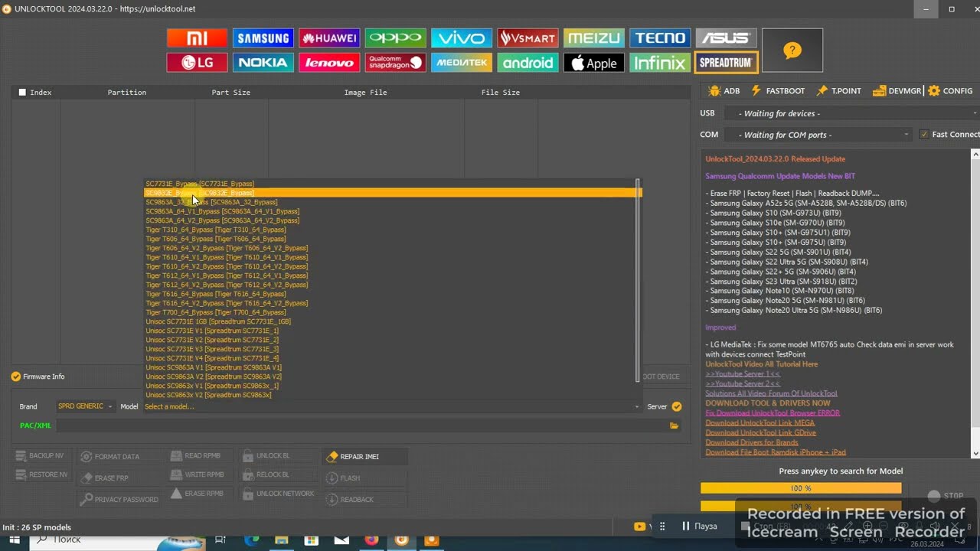Select the Infinix brand icon

coord(659,63)
